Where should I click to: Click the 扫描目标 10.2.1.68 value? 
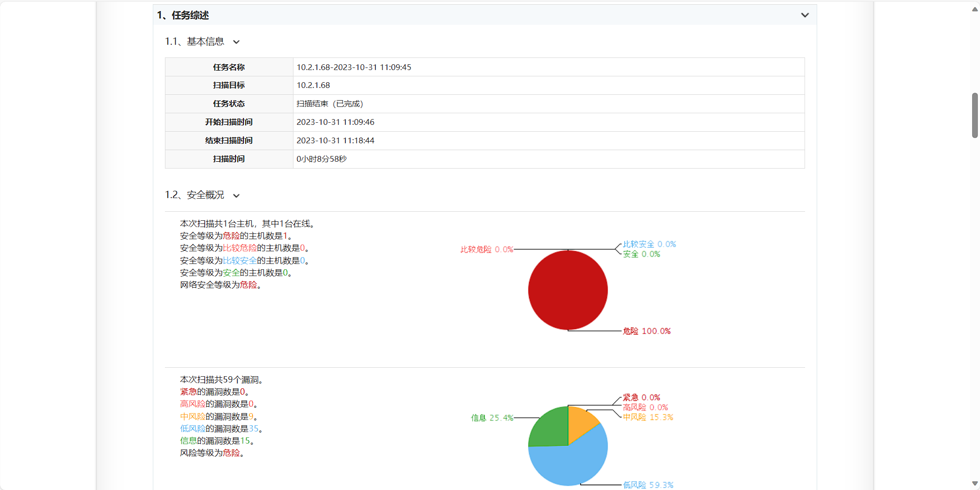(313, 85)
